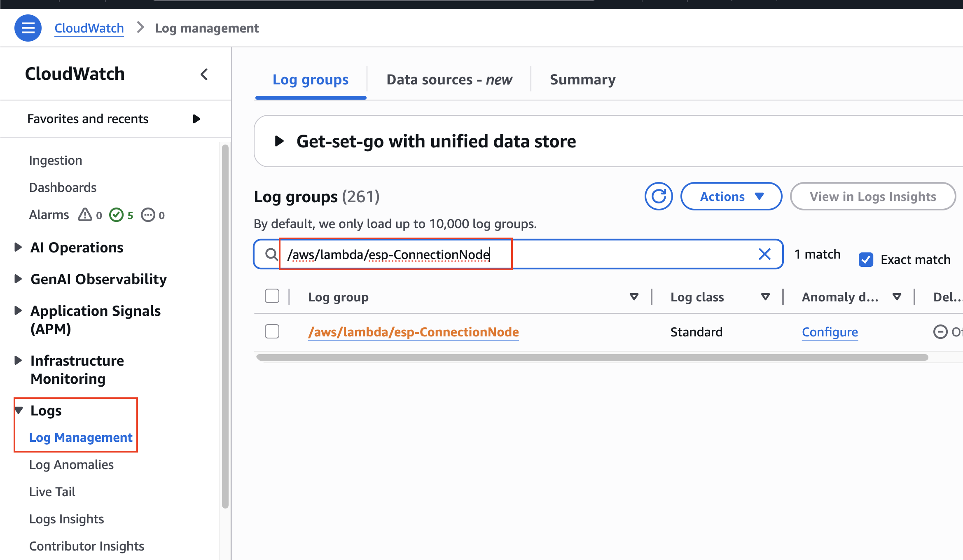The width and height of the screenshot is (963, 560).
Task: Click the insufficient data alarms icon
Action: coord(148,215)
